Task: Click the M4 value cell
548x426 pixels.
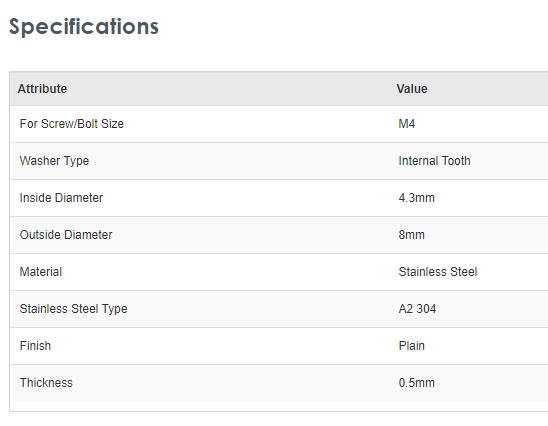Action: point(407,124)
